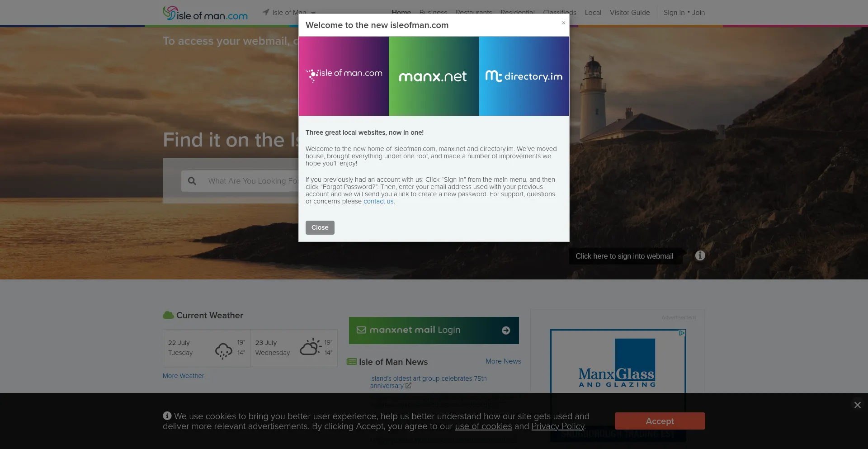Click the newspaper icon beside Isle of Man News
The height and width of the screenshot is (449, 868).
pyautogui.click(x=351, y=362)
